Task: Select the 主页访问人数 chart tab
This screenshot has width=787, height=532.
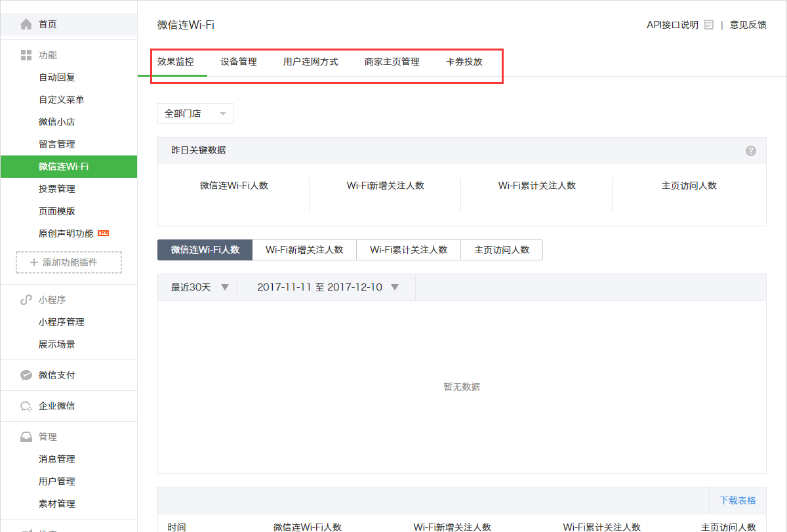Action: tap(502, 250)
